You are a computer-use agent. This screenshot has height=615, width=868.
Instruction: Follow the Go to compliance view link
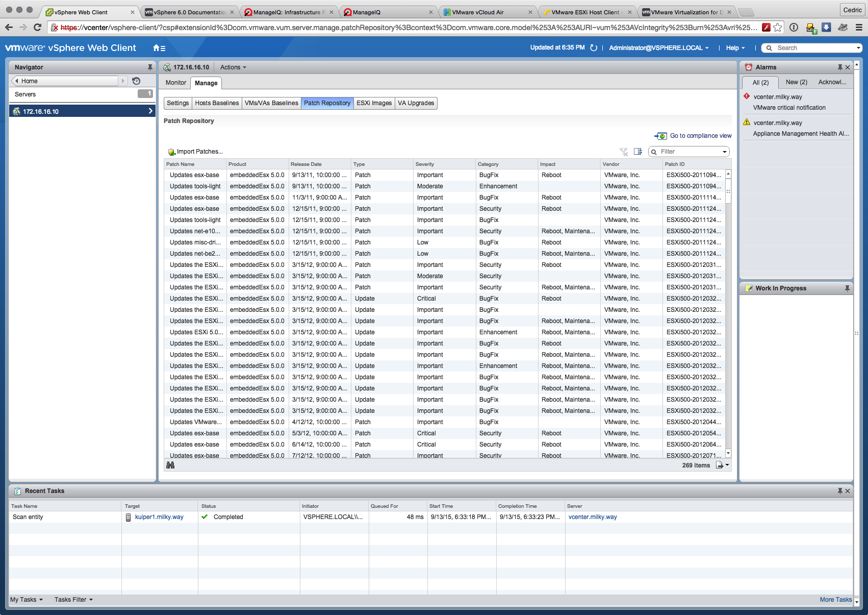point(700,136)
